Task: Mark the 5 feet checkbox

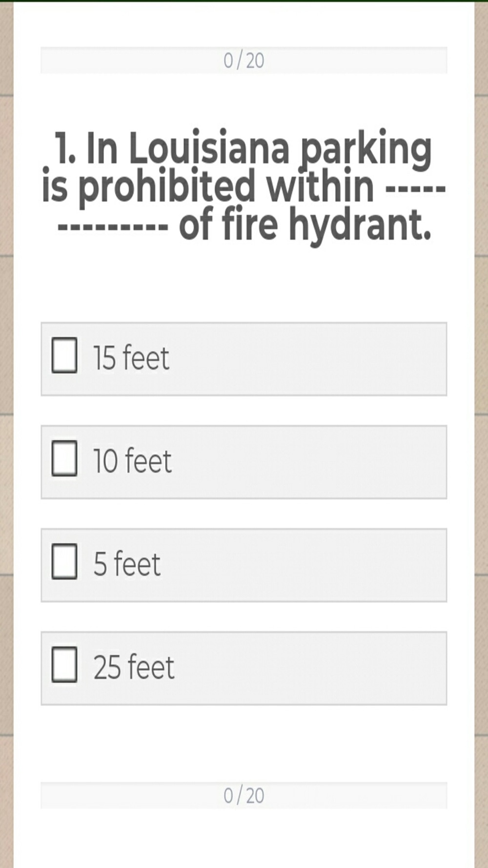Action: [64, 561]
